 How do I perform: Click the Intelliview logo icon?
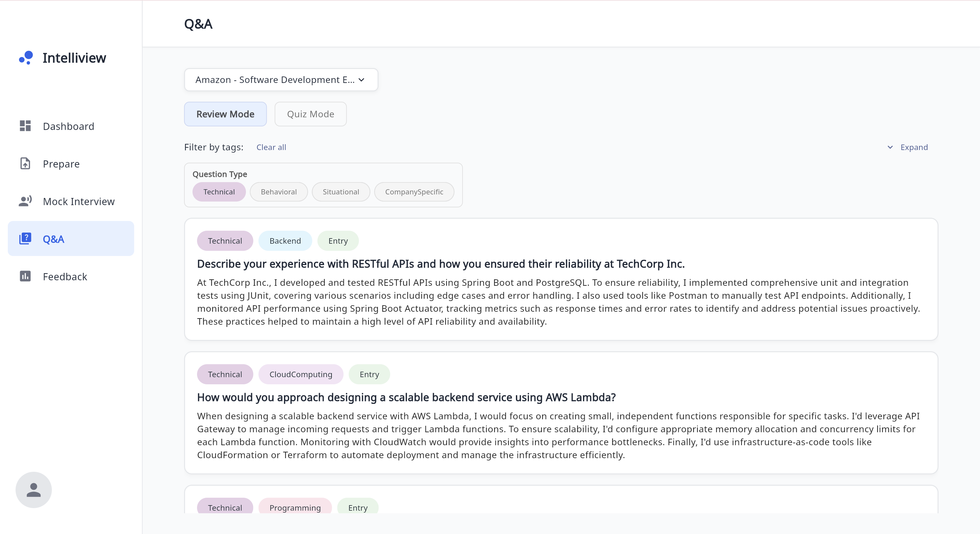(26, 58)
